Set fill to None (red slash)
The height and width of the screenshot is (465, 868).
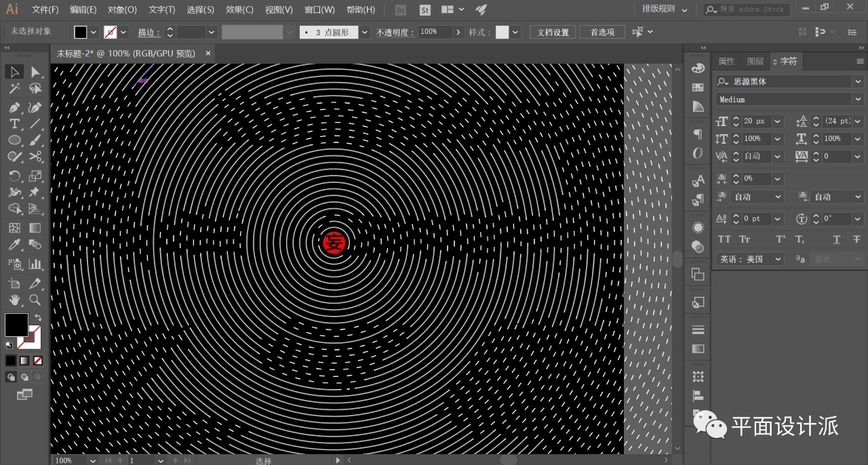[x=38, y=361]
